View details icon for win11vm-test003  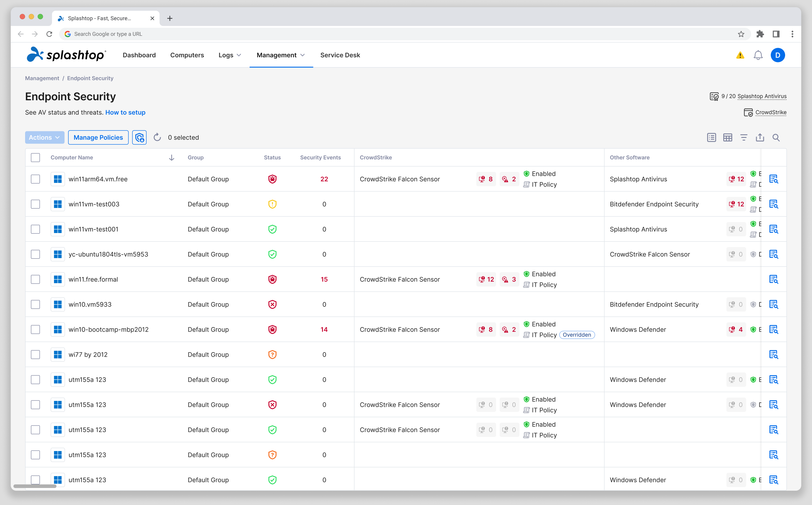(773, 204)
